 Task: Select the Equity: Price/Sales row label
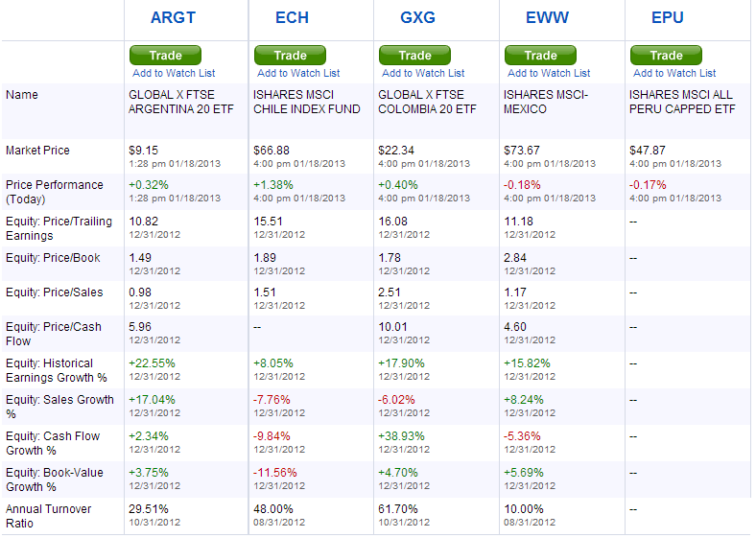(x=55, y=292)
